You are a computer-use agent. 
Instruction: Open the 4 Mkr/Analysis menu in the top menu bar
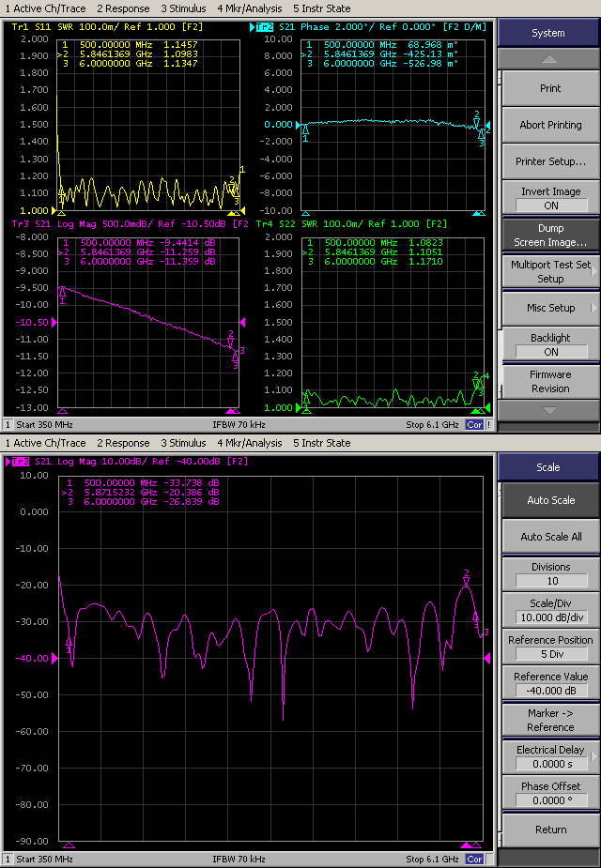pyautogui.click(x=249, y=8)
